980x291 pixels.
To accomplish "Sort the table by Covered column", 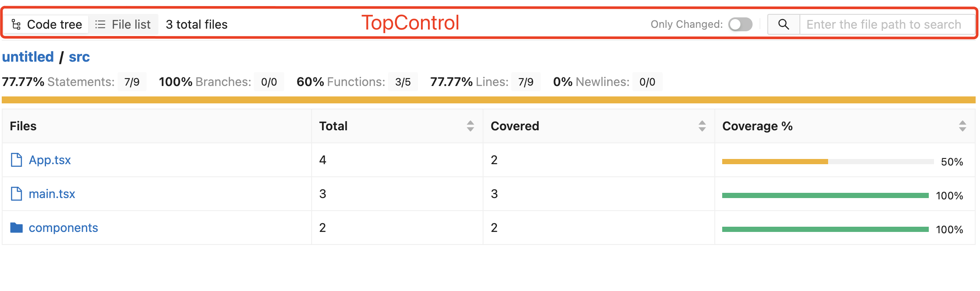I will coord(702,126).
